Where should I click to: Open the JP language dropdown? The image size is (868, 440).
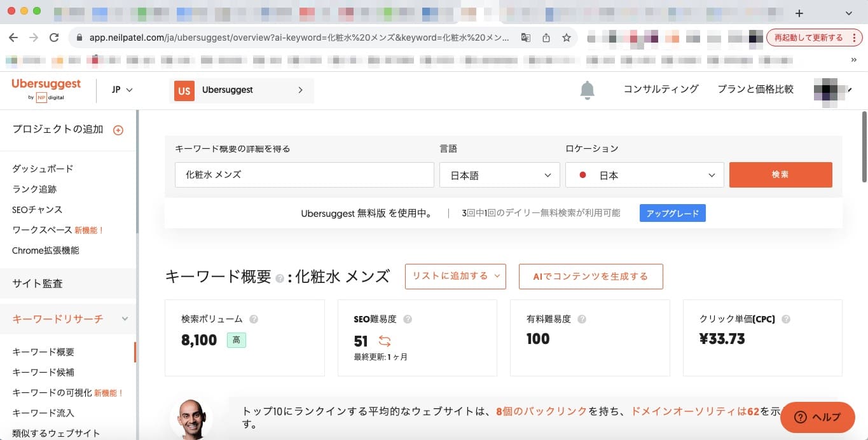point(122,90)
